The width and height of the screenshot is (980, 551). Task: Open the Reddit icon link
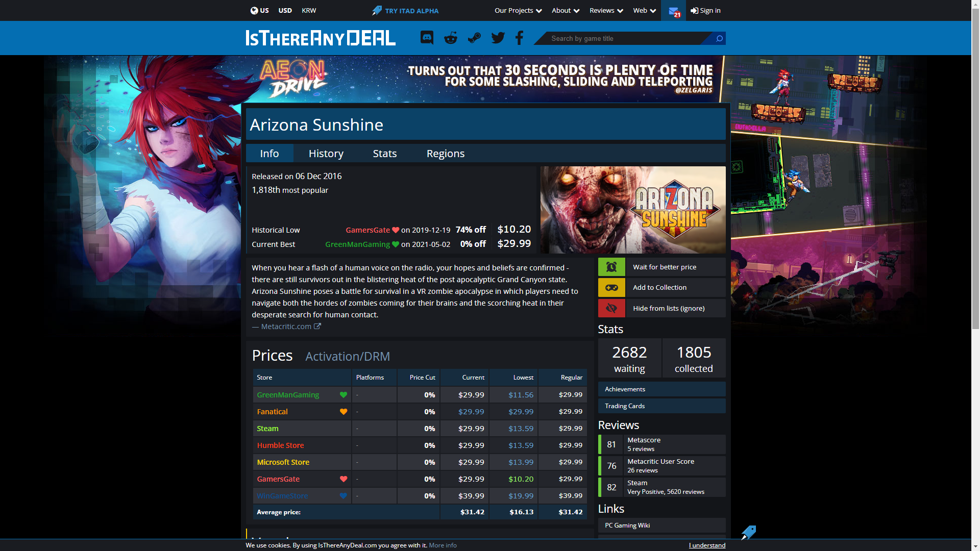[x=451, y=38]
